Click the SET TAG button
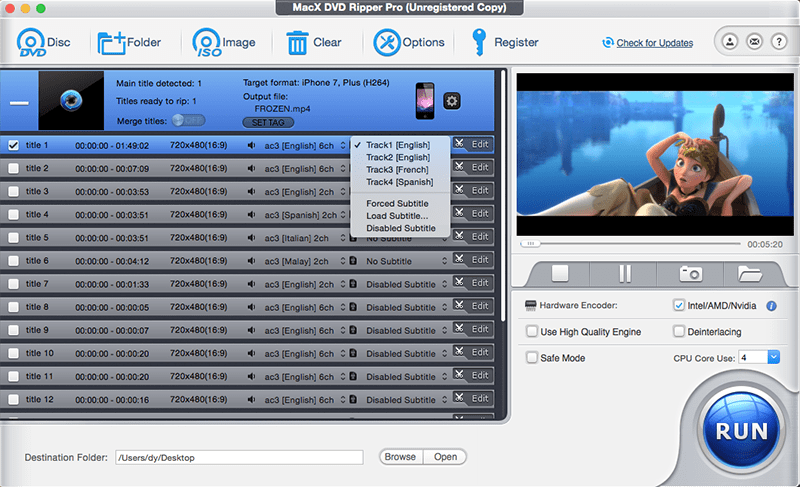Viewport: 800px width, 487px height. tap(268, 122)
